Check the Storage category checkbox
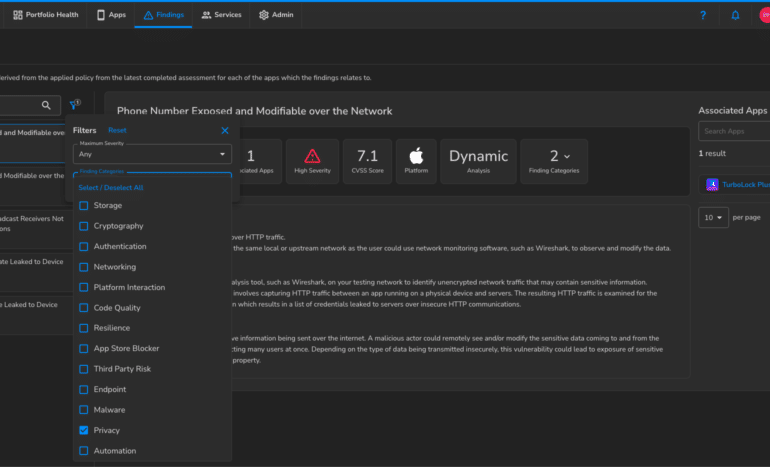 coord(84,206)
